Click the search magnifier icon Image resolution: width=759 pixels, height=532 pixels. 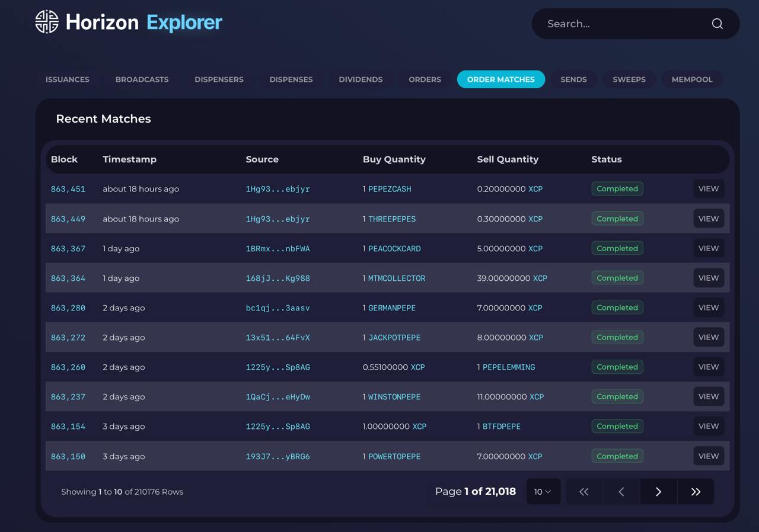717,24
